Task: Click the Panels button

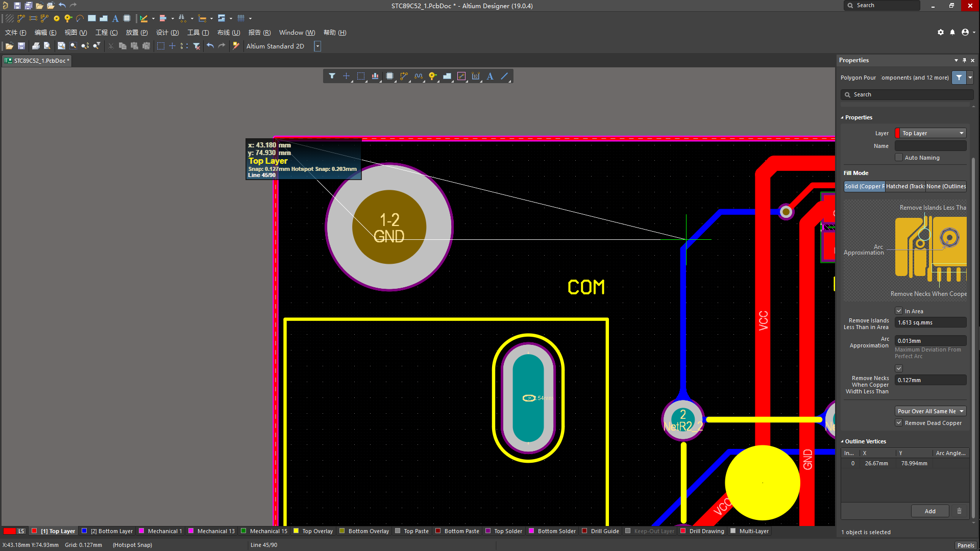Action: [x=966, y=545]
